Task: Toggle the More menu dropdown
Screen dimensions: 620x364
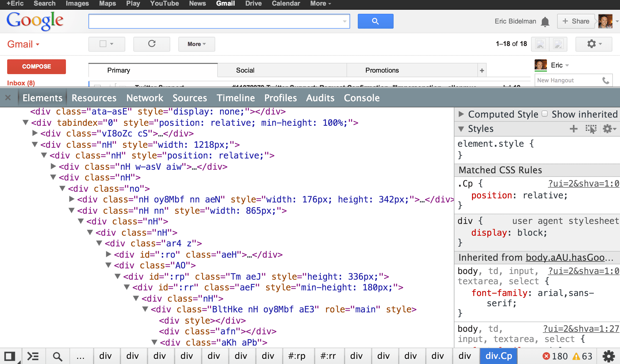Action: (x=196, y=43)
